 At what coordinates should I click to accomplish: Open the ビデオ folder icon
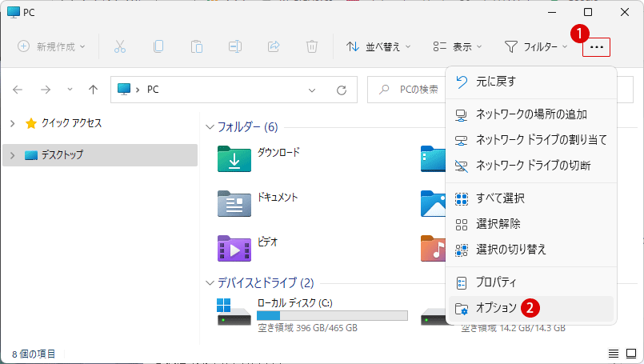pyautogui.click(x=234, y=248)
